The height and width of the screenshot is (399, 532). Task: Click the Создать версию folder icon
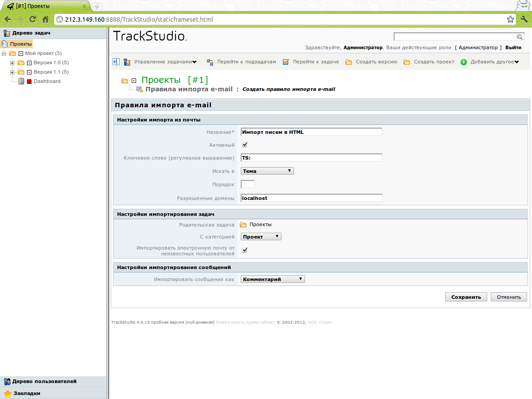point(349,62)
